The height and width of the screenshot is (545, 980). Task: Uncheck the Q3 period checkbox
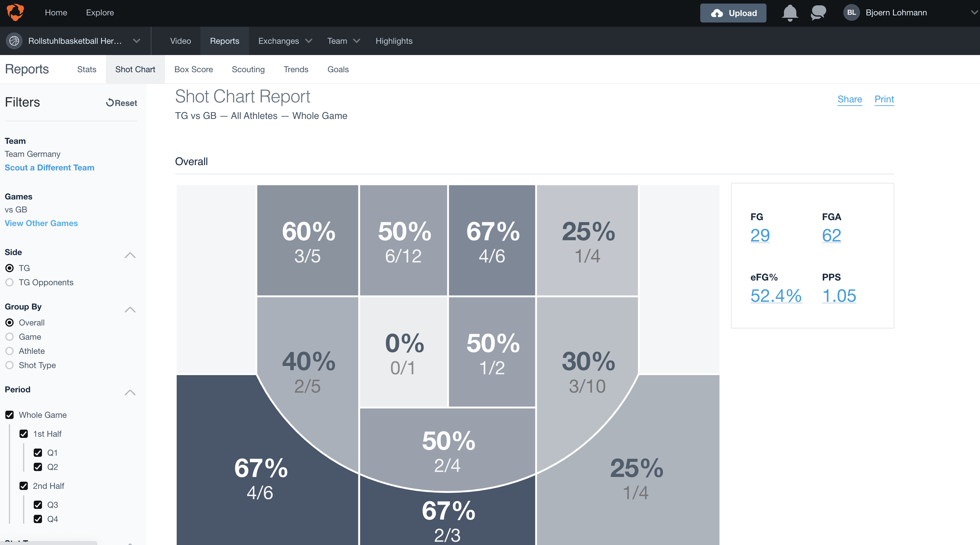click(x=38, y=505)
